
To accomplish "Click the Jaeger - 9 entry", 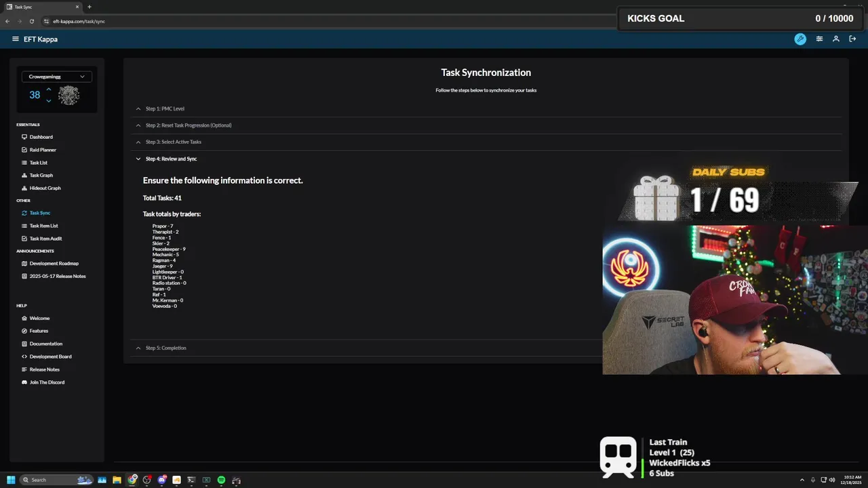I will [162, 266].
